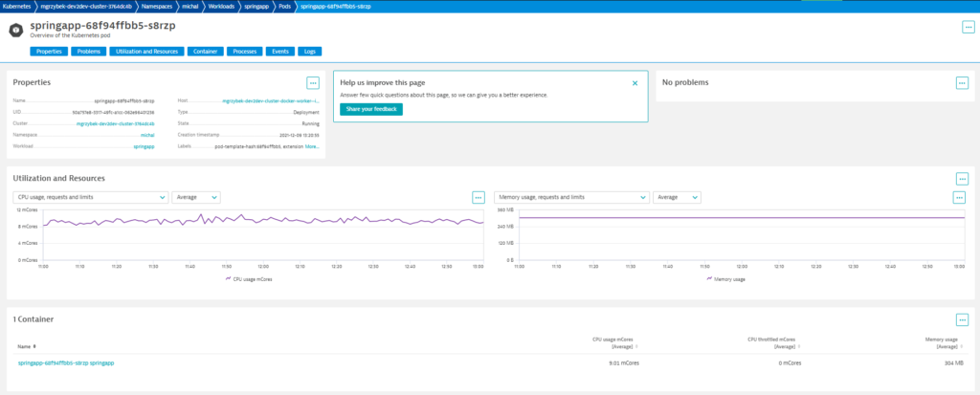Expand CPU usage, requests and limits dropdown

tap(91, 197)
